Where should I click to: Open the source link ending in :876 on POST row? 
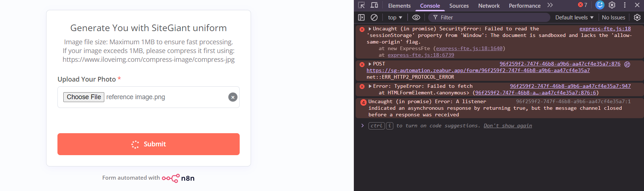pyautogui.click(x=560, y=64)
